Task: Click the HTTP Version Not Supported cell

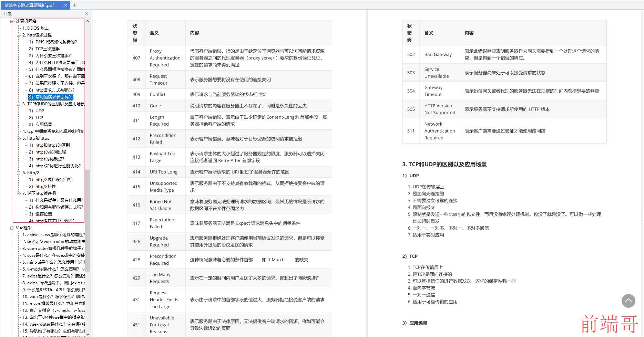Action: point(440,109)
